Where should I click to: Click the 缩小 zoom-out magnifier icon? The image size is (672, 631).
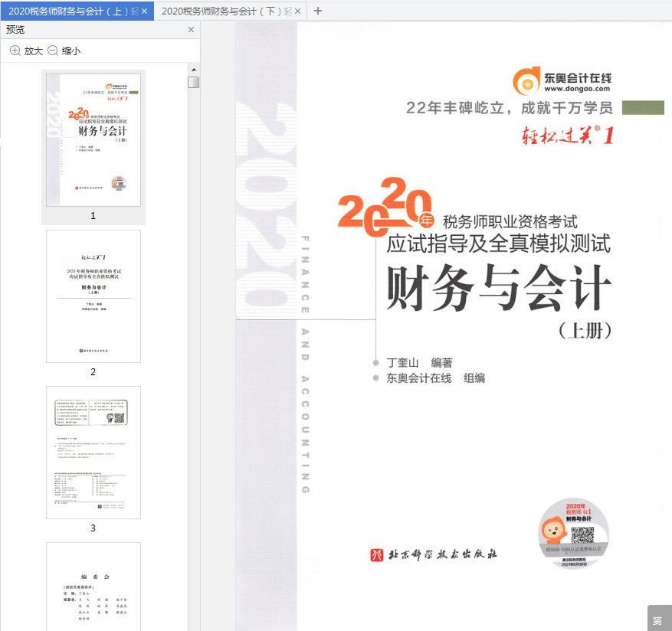click(53, 51)
